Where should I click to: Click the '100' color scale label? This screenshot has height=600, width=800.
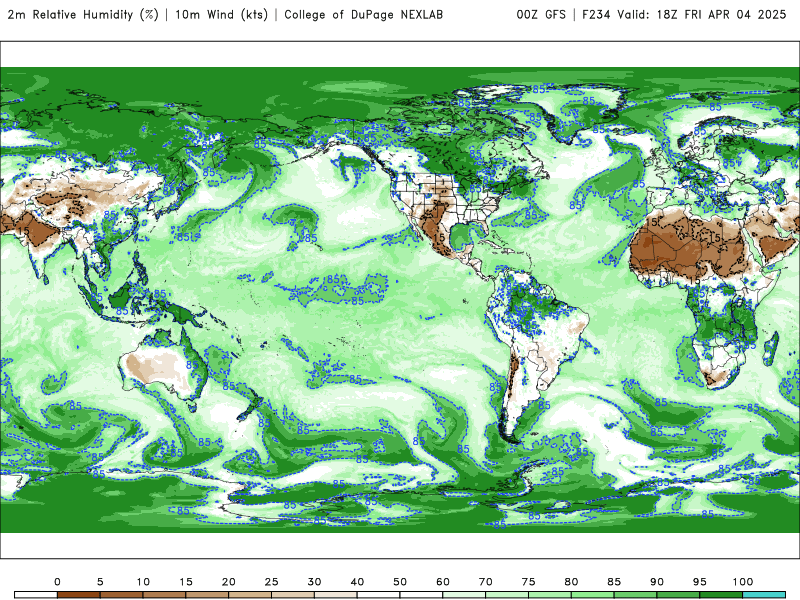point(743,582)
